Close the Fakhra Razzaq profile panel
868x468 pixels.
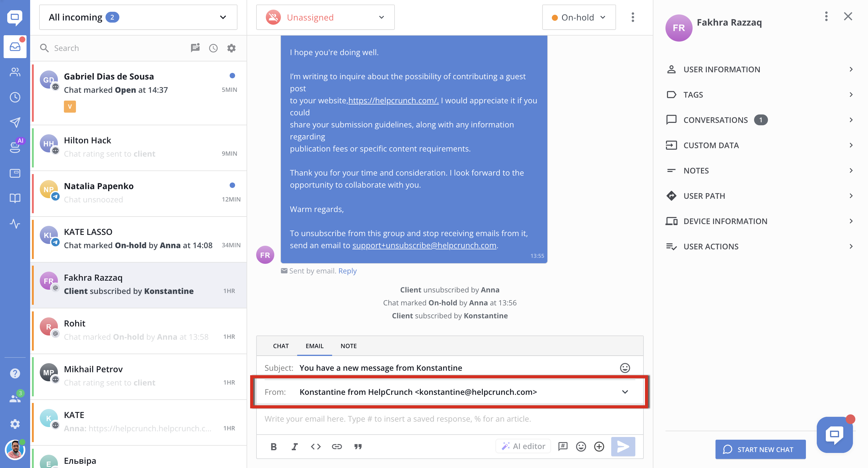[x=848, y=16]
